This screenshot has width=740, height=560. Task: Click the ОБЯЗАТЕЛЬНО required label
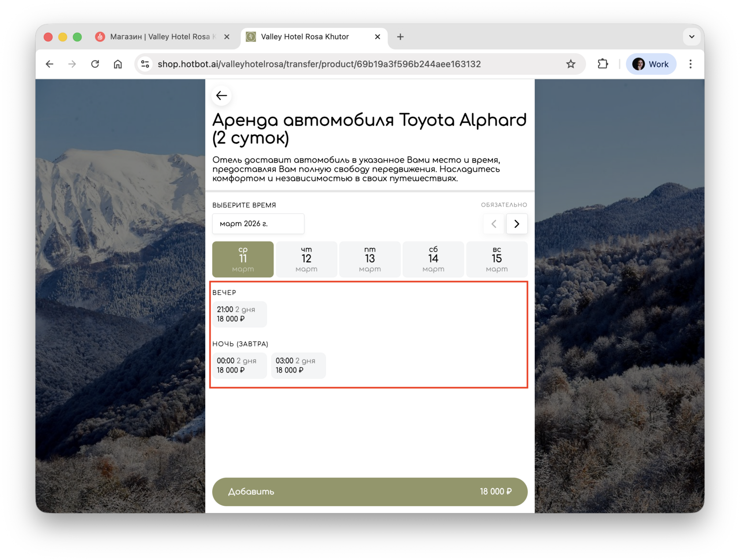(x=504, y=205)
